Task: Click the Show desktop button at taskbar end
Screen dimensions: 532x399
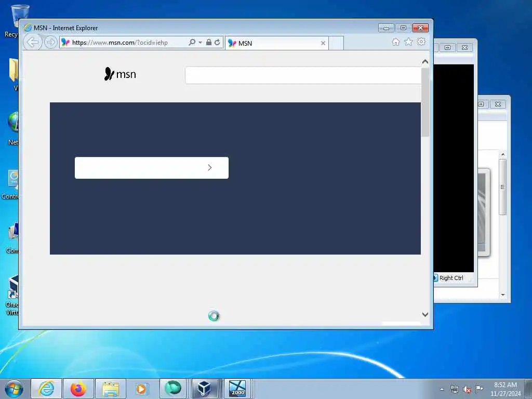Action: 528,389
